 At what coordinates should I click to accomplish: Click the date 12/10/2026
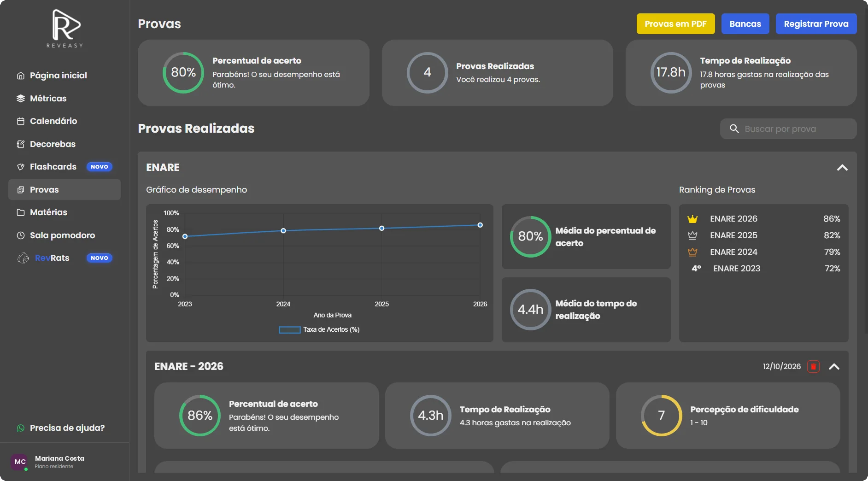(x=782, y=367)
